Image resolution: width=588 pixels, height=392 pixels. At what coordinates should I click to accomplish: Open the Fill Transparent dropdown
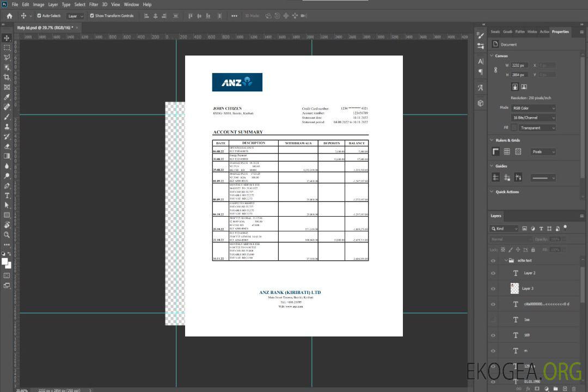click(x=537, y=128)
